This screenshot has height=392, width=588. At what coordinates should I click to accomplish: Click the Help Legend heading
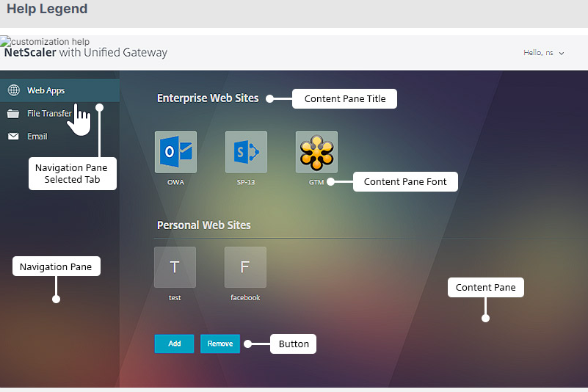(47, 9)
